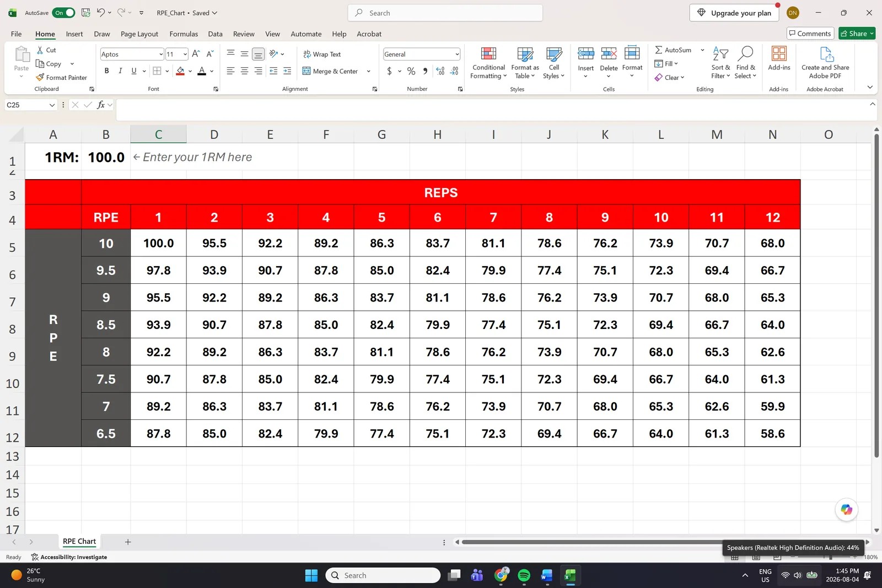Click the Search box in title bar
This screenshot has width=882, height=588.
tap(445, 13)
